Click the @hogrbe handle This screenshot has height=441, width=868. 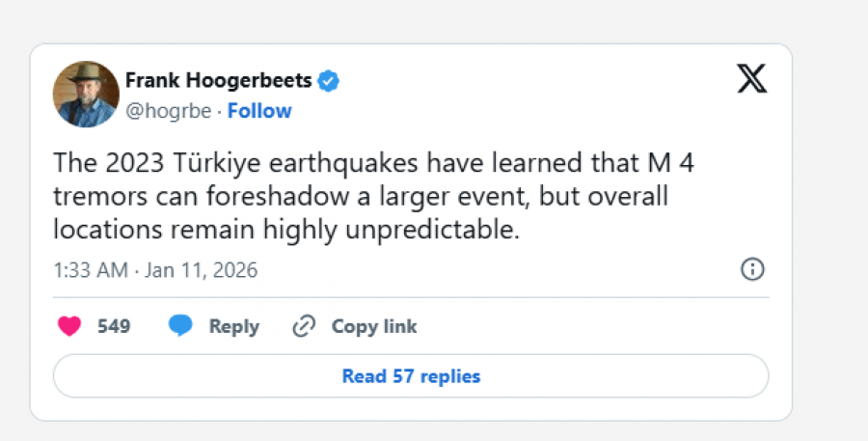click(170, 111)
